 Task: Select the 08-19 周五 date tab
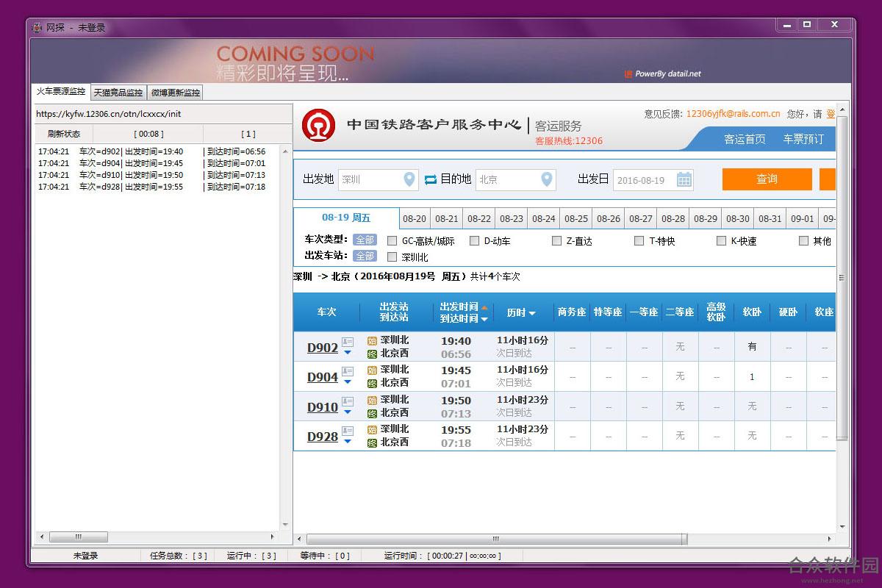click(346, 218)
